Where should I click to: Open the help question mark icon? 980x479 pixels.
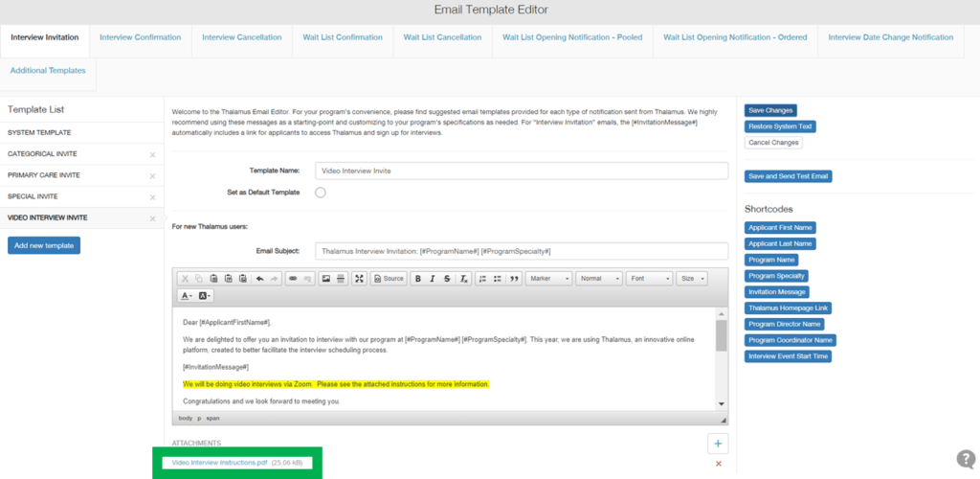click(x=966, y=459)
